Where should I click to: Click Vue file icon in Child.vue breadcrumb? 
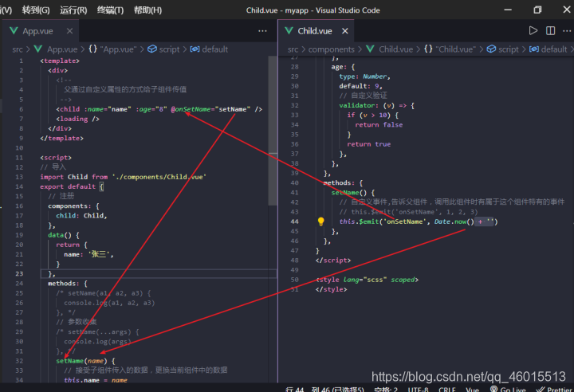370,49
